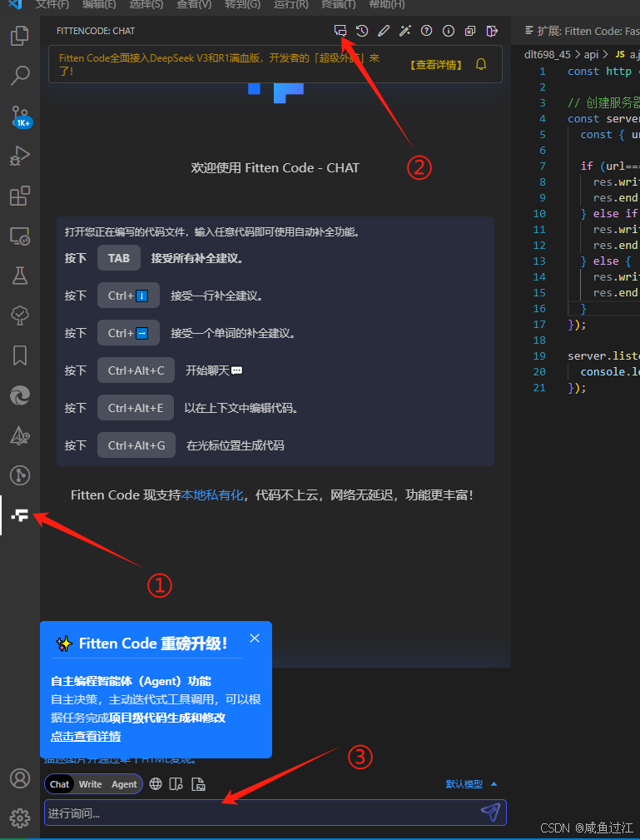640x840 pixels.
Task: Open the Testing flask view
Action: (20, 276)
